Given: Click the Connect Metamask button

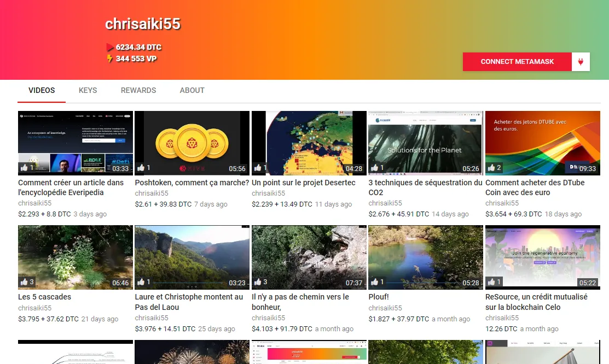Looking at the screenshot, I should tap(517, 62).
